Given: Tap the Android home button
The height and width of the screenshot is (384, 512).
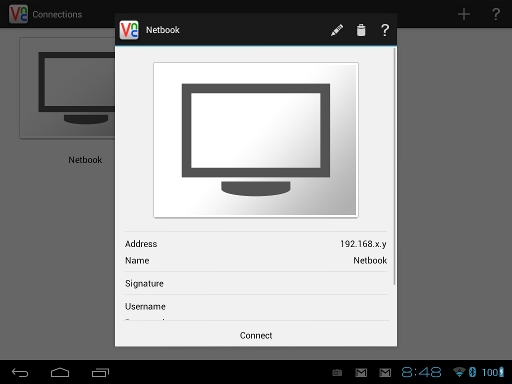Looking at the screenshot, I should pyautogui.click(x=60, y=372).
